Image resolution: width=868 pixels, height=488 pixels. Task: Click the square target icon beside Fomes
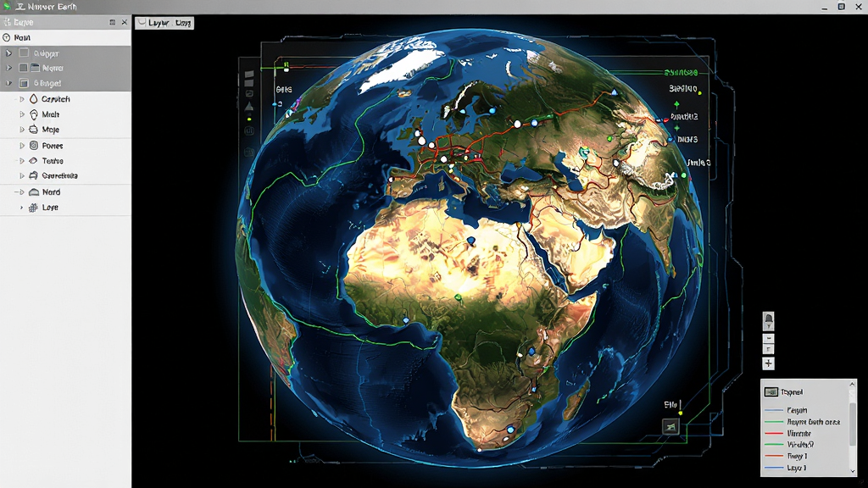(x=34, y=146)
